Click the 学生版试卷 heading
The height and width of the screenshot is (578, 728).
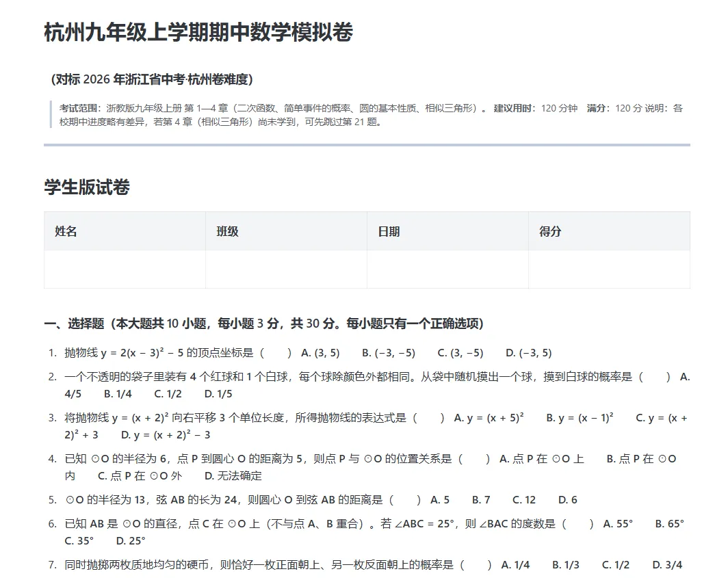[87, 187]
